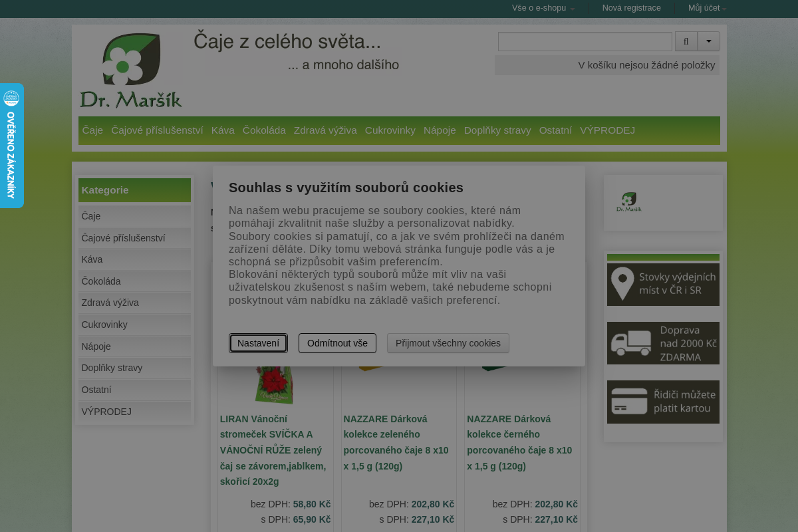Expand the 'Vše o e-shopu' dropdown

(543, 8)
